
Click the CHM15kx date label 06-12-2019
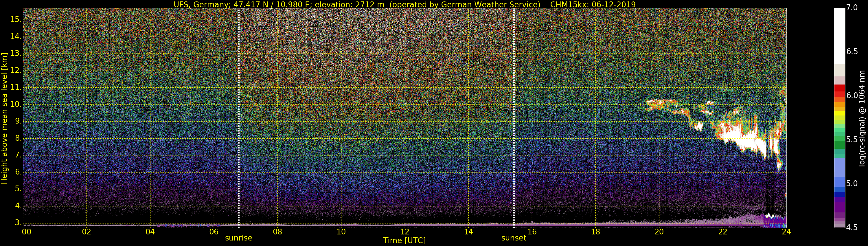(x=592, y=4)
